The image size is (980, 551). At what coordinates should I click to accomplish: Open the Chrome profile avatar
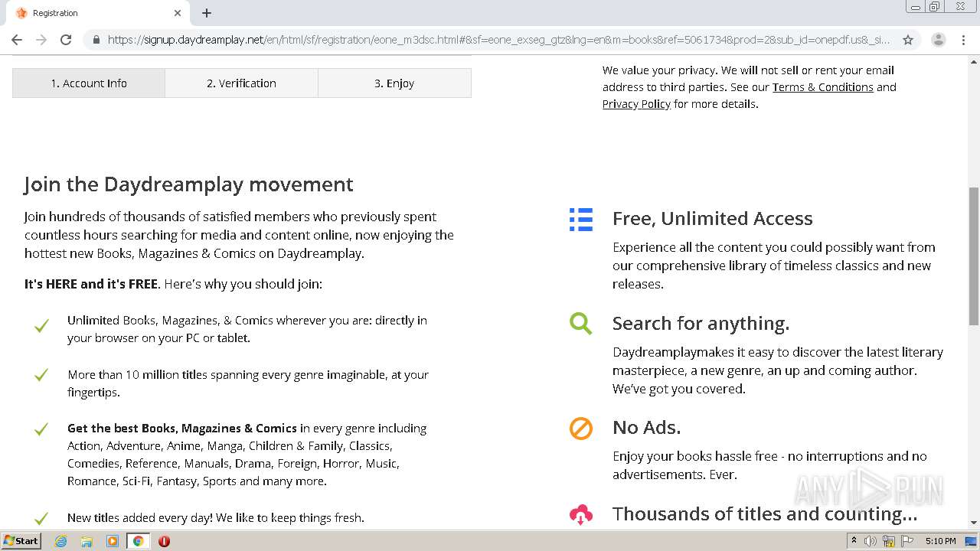pyautogui.click(x=938, y=40)
